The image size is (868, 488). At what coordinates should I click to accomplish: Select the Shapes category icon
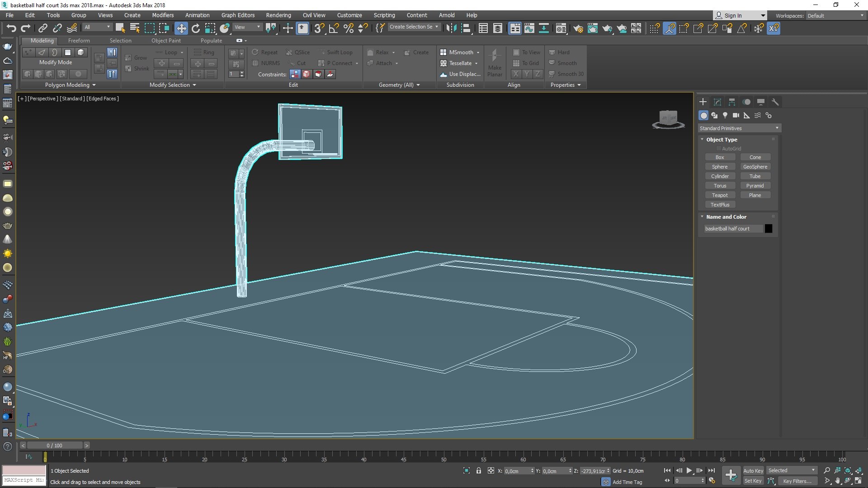(x=714, y=115)
